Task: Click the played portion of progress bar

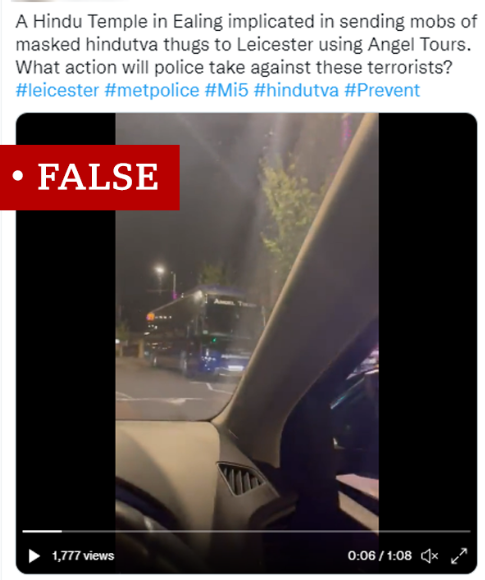Action: (x=42, y=531)
